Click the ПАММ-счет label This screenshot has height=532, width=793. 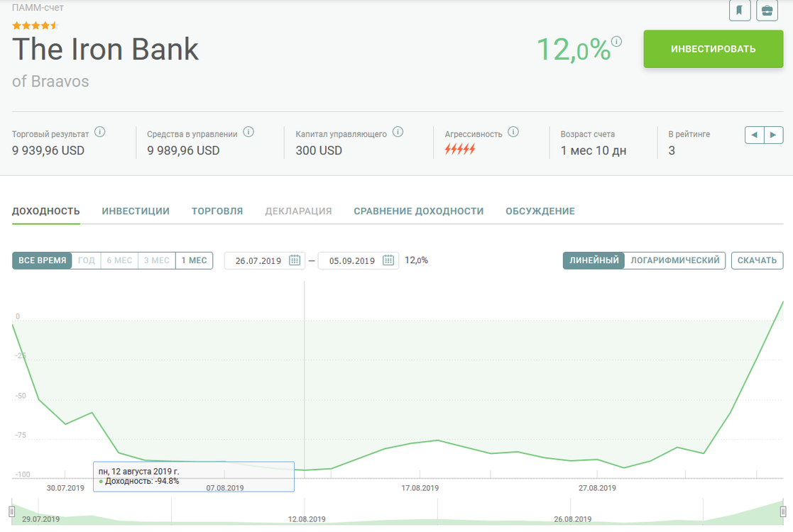pos(38,8)
